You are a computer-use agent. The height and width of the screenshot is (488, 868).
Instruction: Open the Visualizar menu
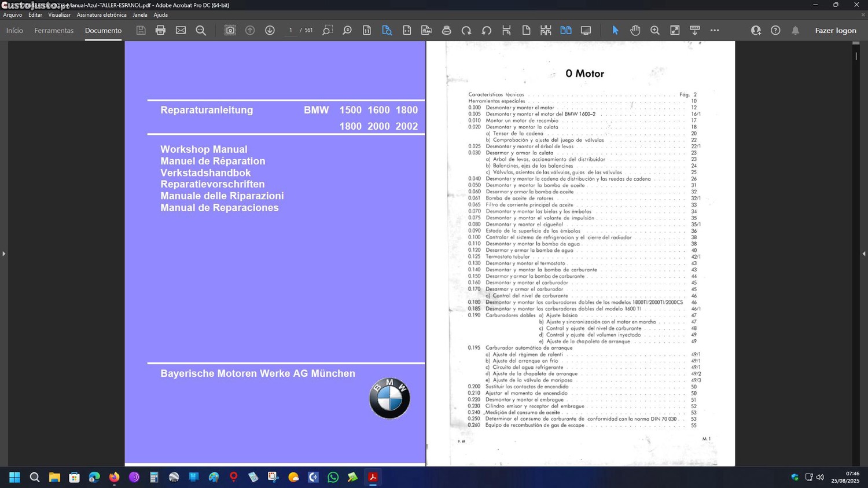[x=59, y=15]
